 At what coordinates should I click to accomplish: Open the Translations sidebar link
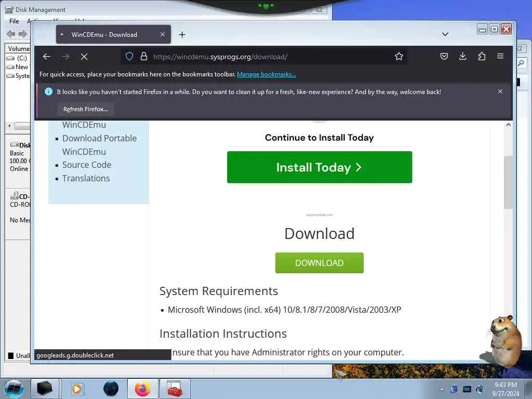point(86,179)
